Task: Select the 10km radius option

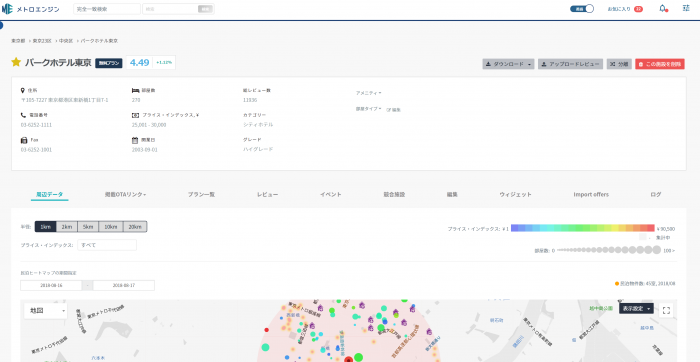Action: tap(111, 227)
